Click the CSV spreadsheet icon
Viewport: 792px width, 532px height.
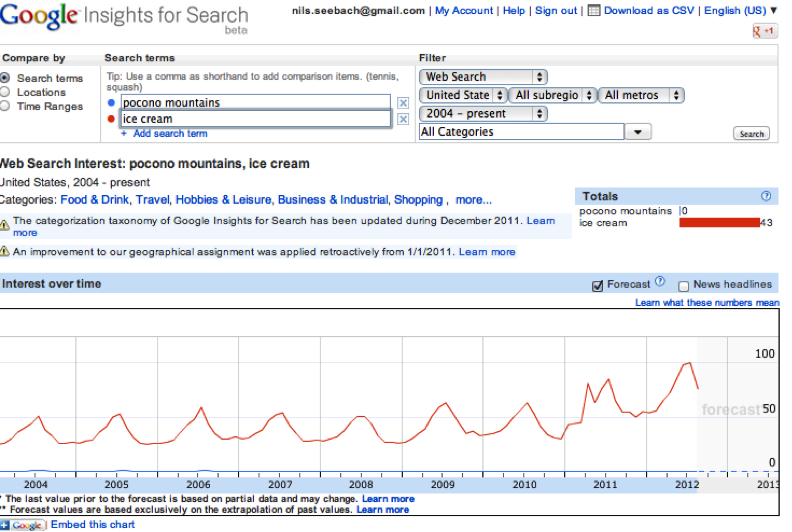pyautogui.click(x=594, y=11)
